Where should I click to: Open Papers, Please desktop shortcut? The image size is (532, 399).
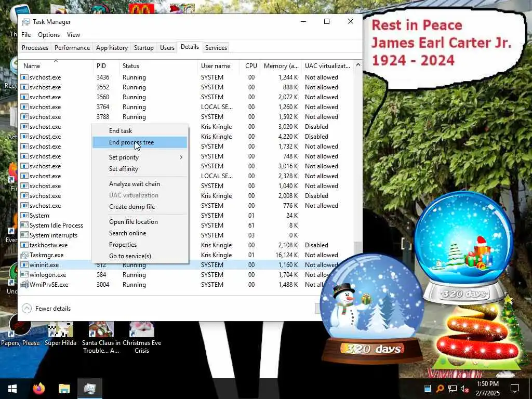coord(20,331)
